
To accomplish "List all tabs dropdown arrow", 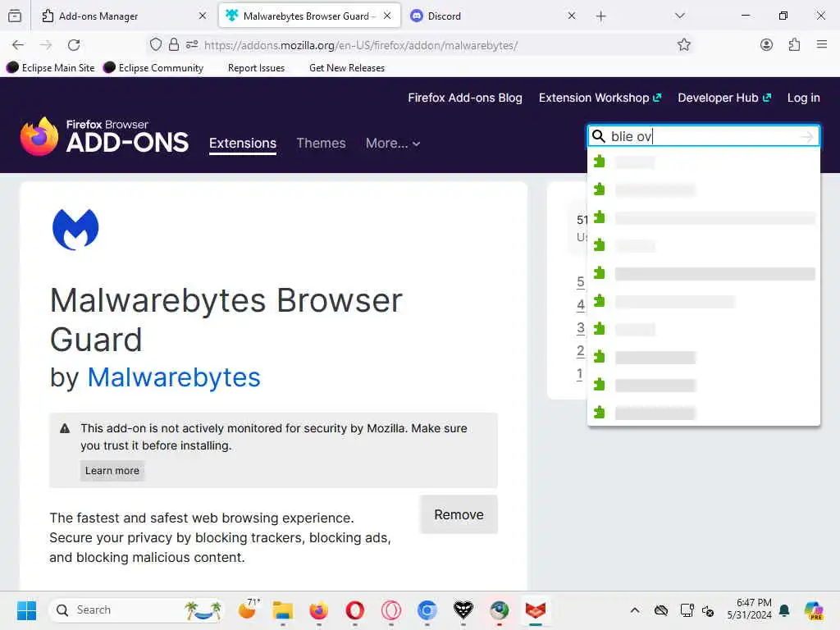I will pos(680,16).
